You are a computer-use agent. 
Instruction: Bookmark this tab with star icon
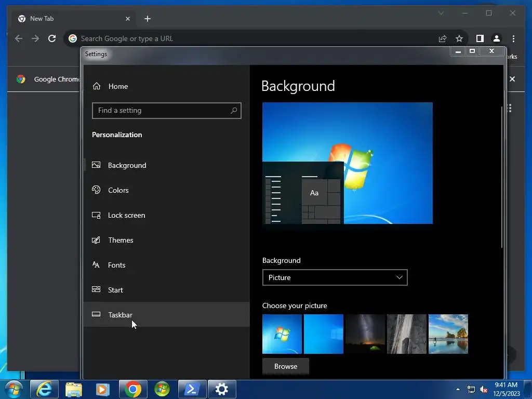tap(459, 38)
